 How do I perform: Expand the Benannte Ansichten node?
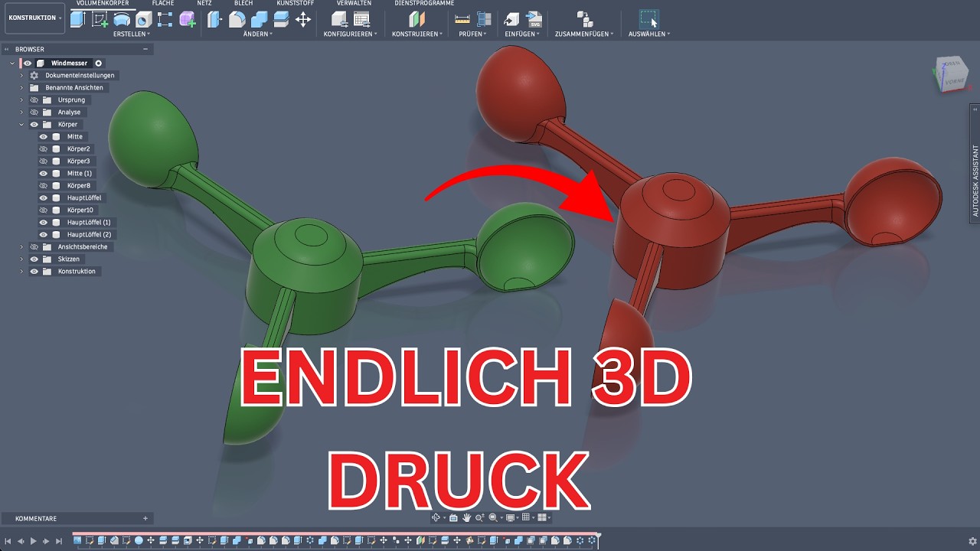coord(22,87)
